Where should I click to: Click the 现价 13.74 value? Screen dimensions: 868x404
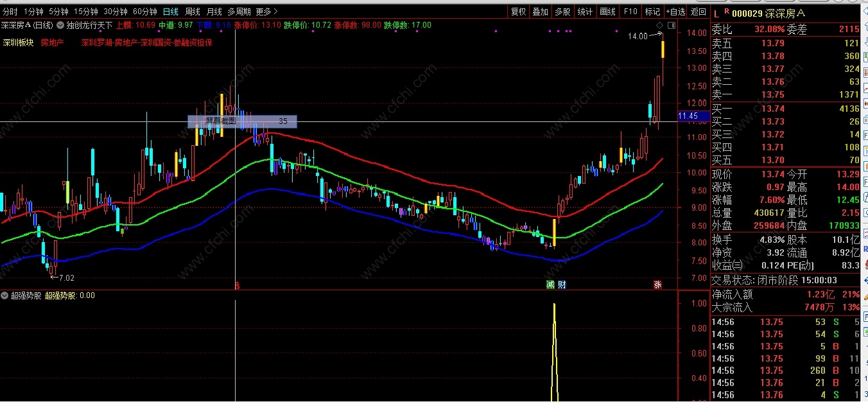773,174
